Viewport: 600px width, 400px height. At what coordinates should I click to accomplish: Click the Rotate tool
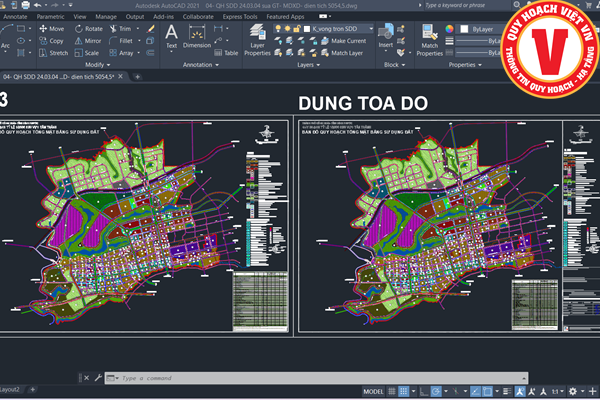(88, 29)
